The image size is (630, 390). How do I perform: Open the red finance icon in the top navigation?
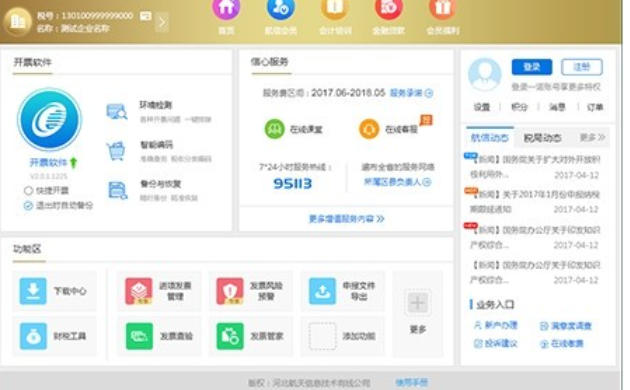(x=389, y=8)
